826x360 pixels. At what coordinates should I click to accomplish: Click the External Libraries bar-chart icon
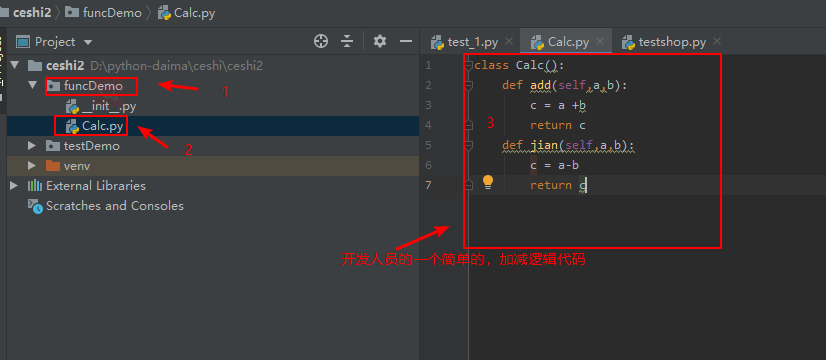click(x=35, y=186)
